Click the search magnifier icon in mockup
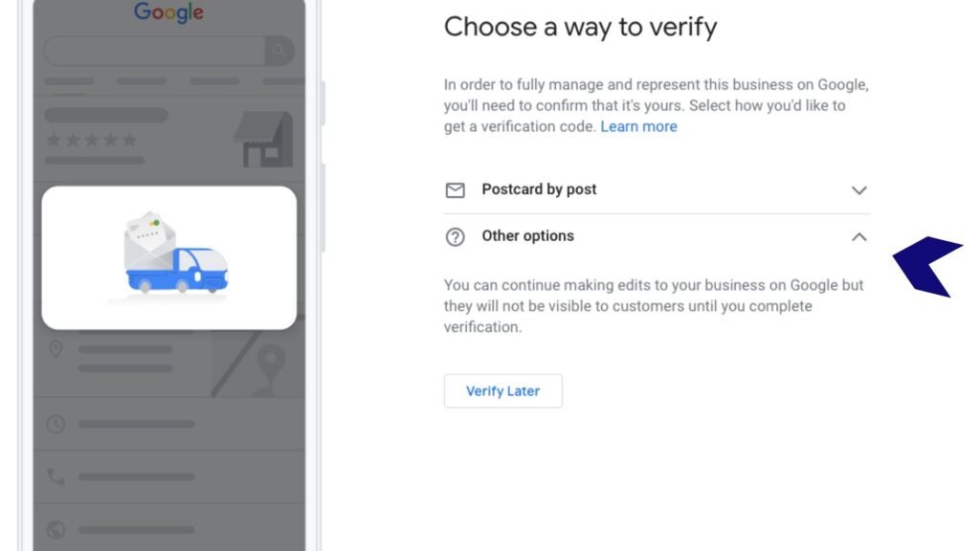Screen dimensions: 980x551 click(x=278, y=51)
